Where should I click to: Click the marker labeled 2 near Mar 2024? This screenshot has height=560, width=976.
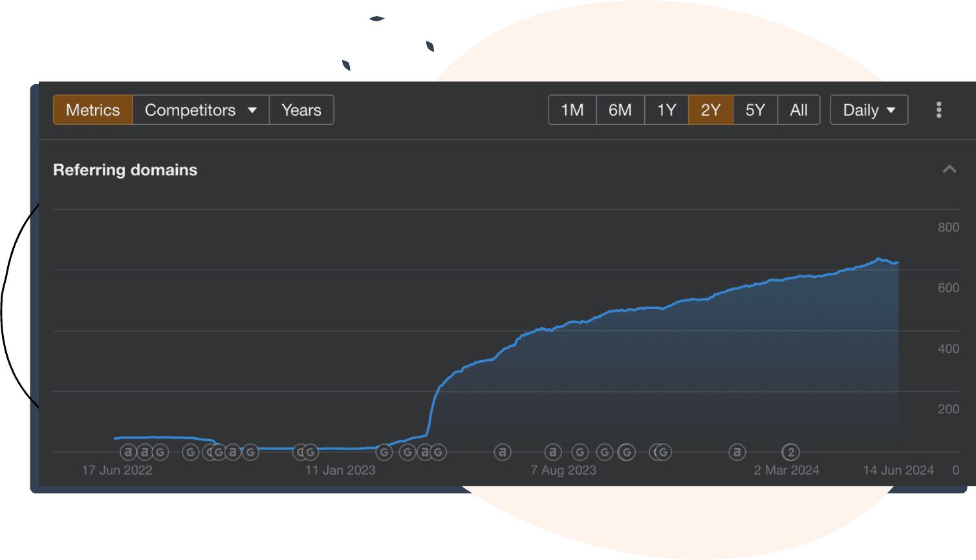790,452
